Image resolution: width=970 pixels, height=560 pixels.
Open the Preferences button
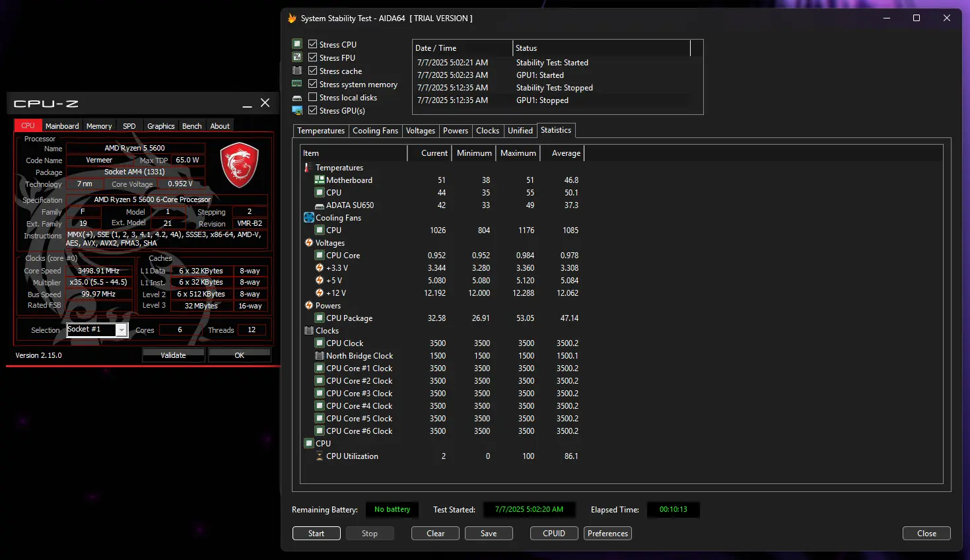(x=607, y=534)
